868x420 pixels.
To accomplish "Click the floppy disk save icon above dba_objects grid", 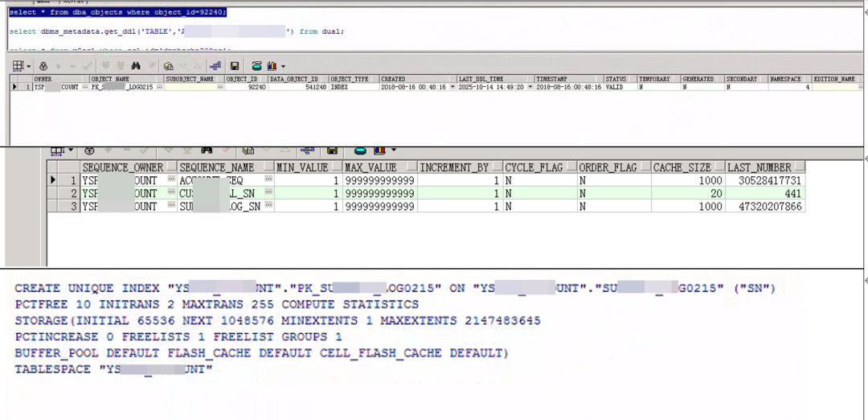I will point(235,67).
